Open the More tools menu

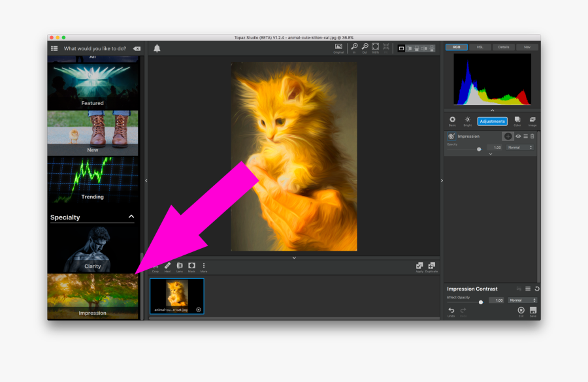coord(204,267)
